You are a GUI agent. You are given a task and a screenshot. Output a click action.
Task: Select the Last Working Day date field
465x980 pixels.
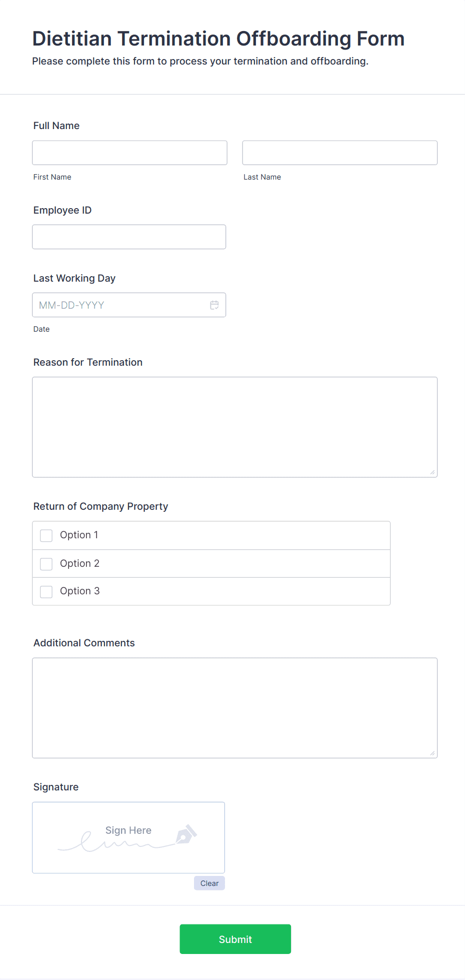coord(129,305)
